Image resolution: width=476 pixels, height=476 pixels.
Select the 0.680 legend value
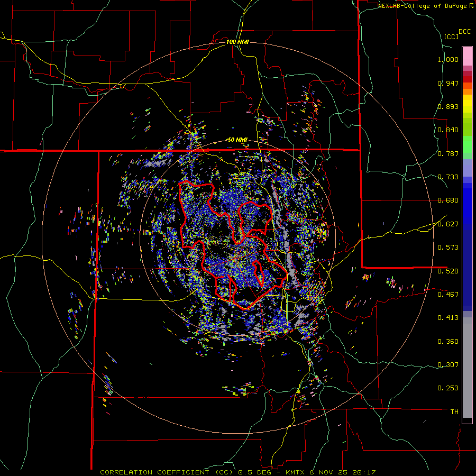tap(448, 200)
